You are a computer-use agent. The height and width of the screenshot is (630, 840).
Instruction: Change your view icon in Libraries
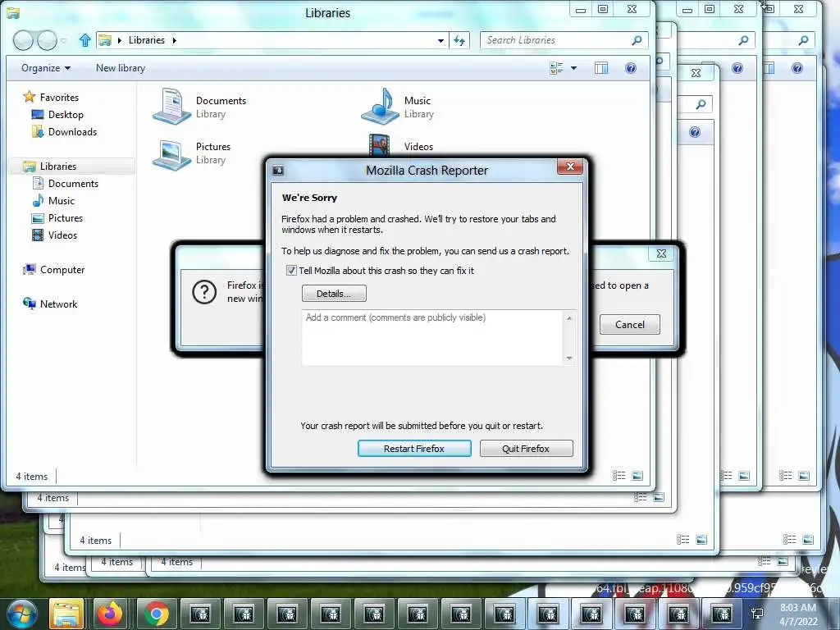tap(556, 68)
